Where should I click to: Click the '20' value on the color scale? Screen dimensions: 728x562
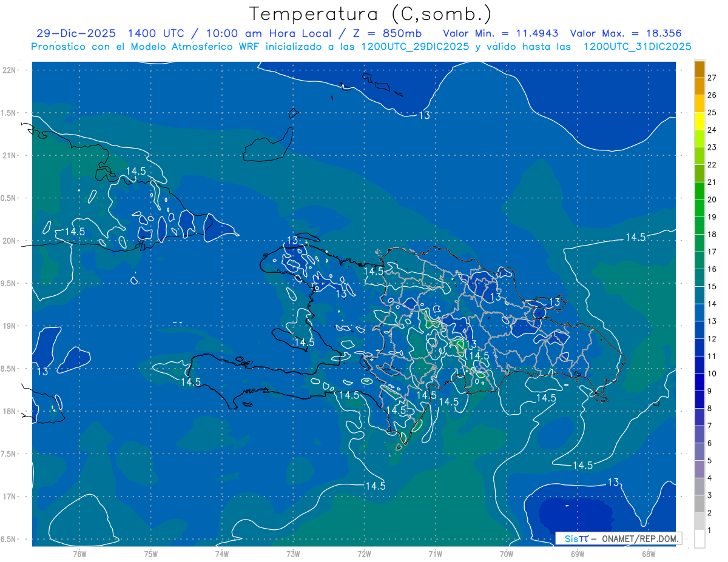coord(712,199)
